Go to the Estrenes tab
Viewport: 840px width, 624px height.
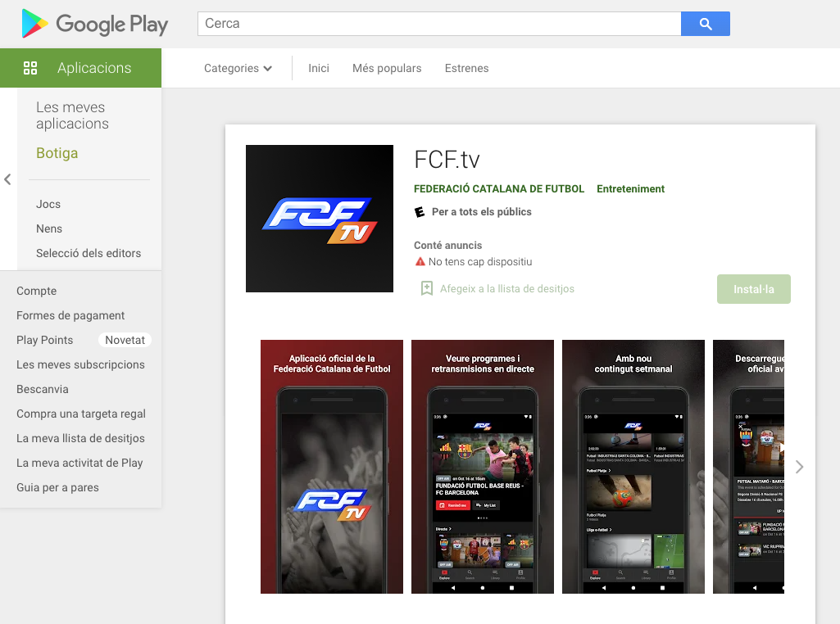point(466,68)
